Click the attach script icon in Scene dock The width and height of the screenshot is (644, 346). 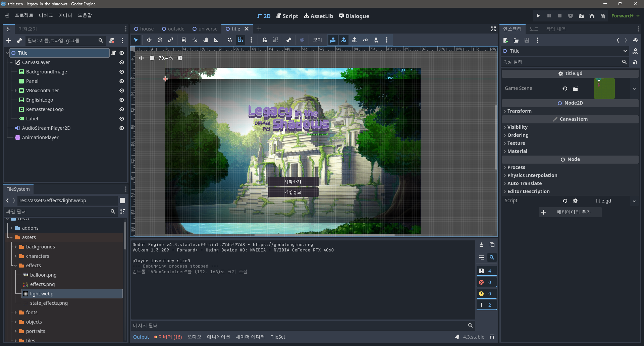pos(112,41)
